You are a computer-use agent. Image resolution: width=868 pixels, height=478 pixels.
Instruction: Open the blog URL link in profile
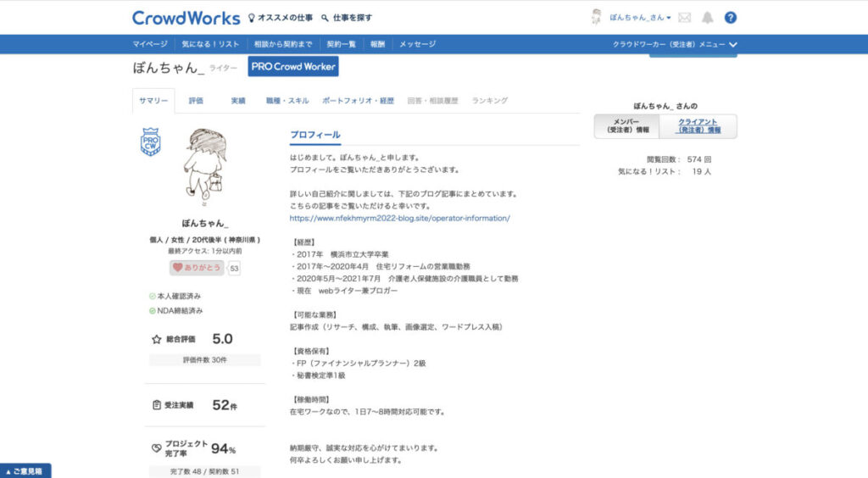click(x=400, y=218)
